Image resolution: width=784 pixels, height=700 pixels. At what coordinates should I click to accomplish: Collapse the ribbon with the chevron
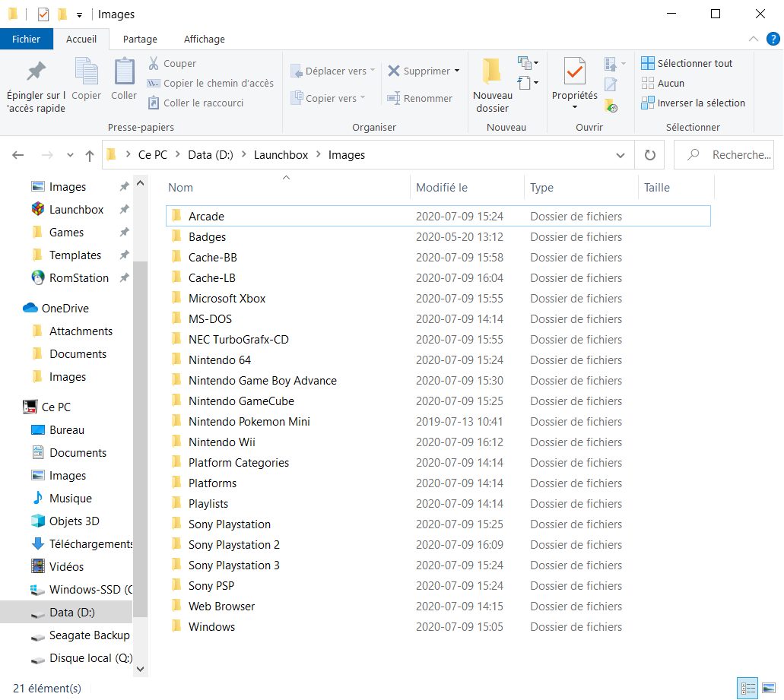coord(753,39)
